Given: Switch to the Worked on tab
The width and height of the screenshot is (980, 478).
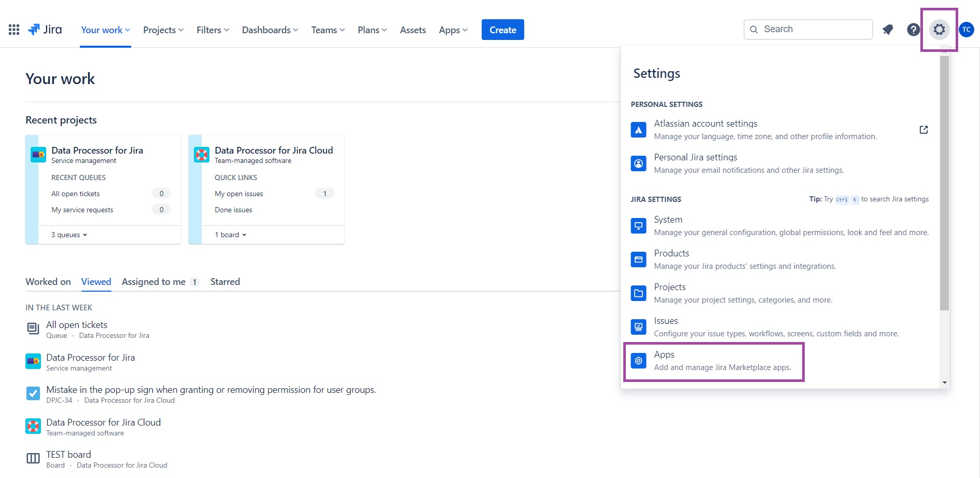Looking at the screenshot, I should [x=48, y=282].
